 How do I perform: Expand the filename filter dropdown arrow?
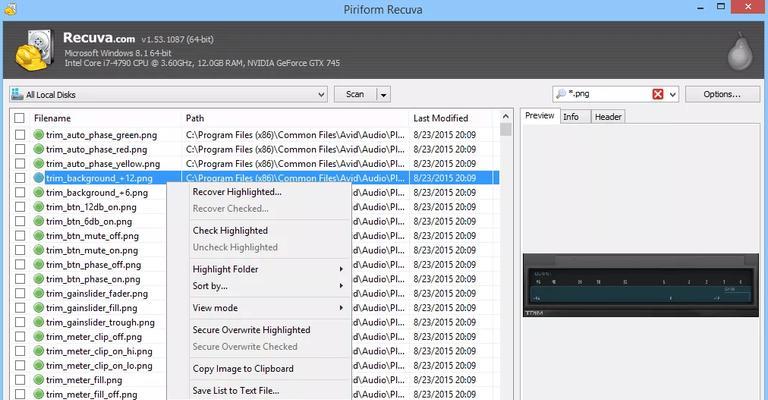point(673,94)
